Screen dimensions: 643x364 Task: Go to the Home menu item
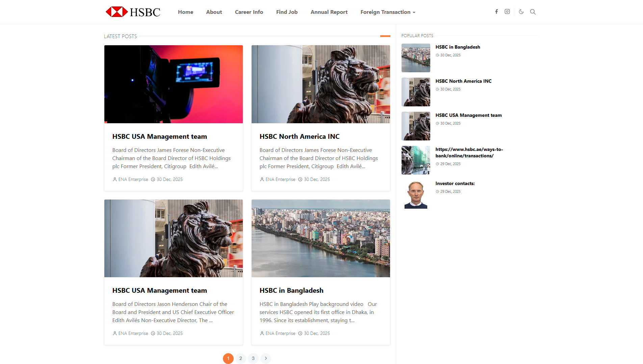tap(185, 12)
